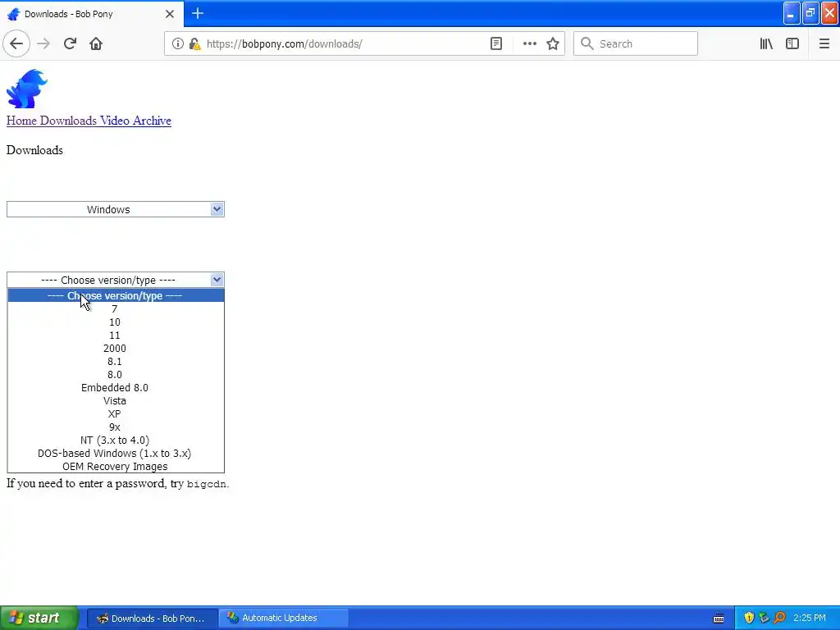Open the Downloads navigation link
Viewport: 840px width, 630px height.
[x=68, y=121]
